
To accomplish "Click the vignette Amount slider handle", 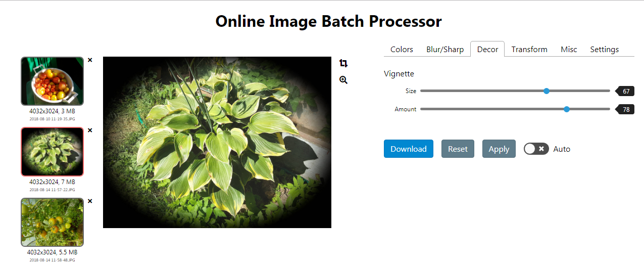I will click(567, 109).
